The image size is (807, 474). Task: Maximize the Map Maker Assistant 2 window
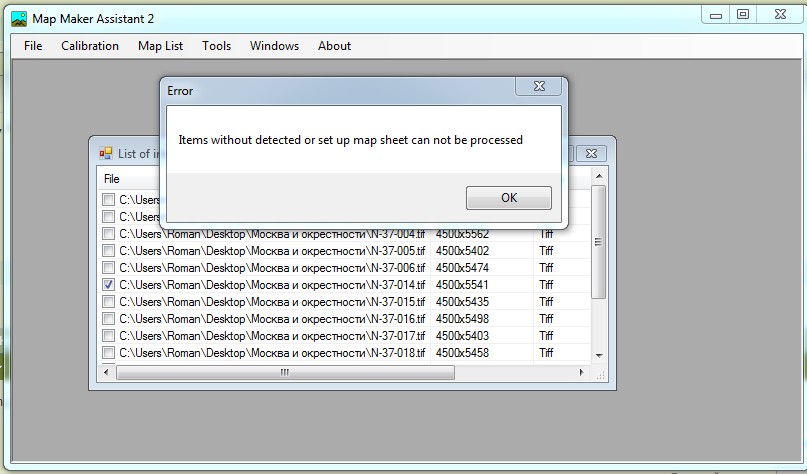click(743, 15)
